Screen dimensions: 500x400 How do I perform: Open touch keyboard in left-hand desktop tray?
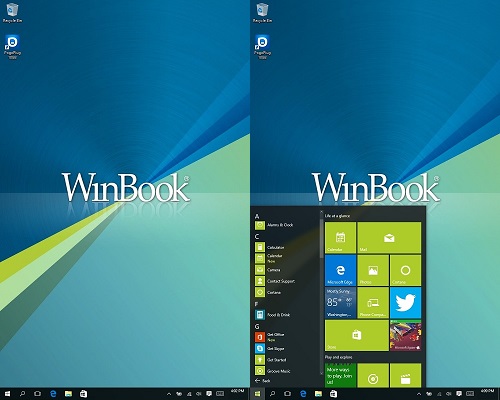[220, 394]
